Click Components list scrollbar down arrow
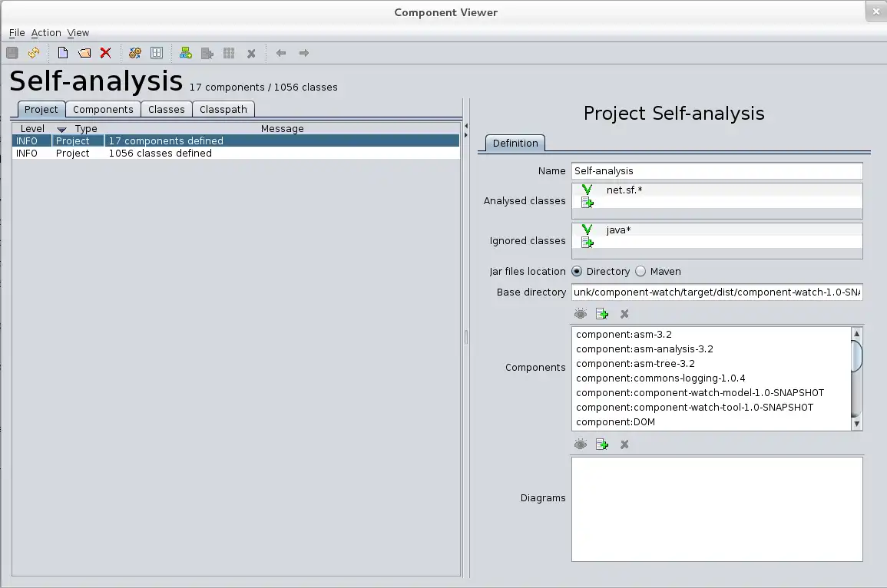This screenshot has width=887, height=588. tap(856, 424)
